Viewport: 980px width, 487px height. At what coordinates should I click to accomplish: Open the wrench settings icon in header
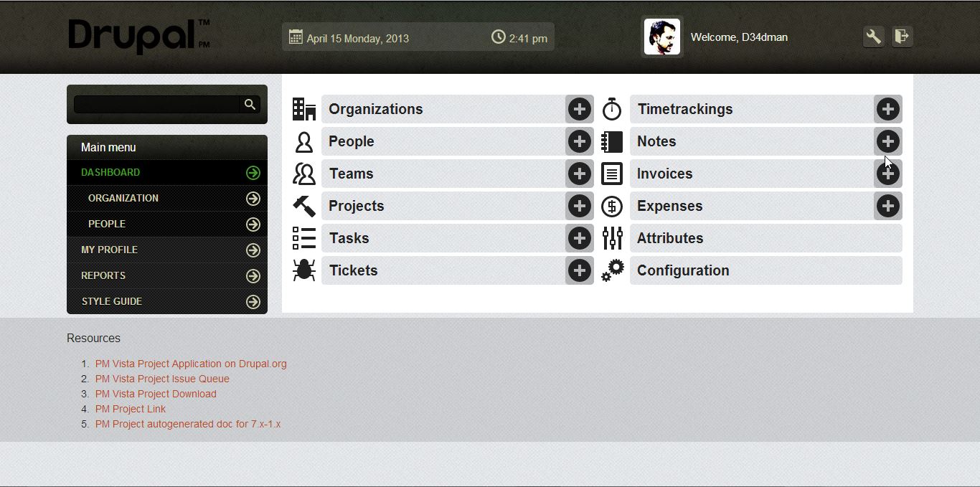(873, 37)
